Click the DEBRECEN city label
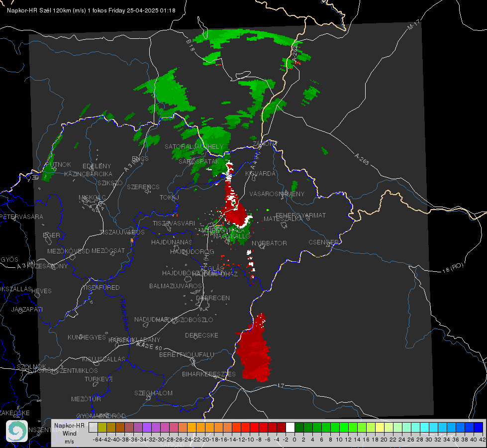The height and width of the screenshot is (448, 487). tap(213, 298)
